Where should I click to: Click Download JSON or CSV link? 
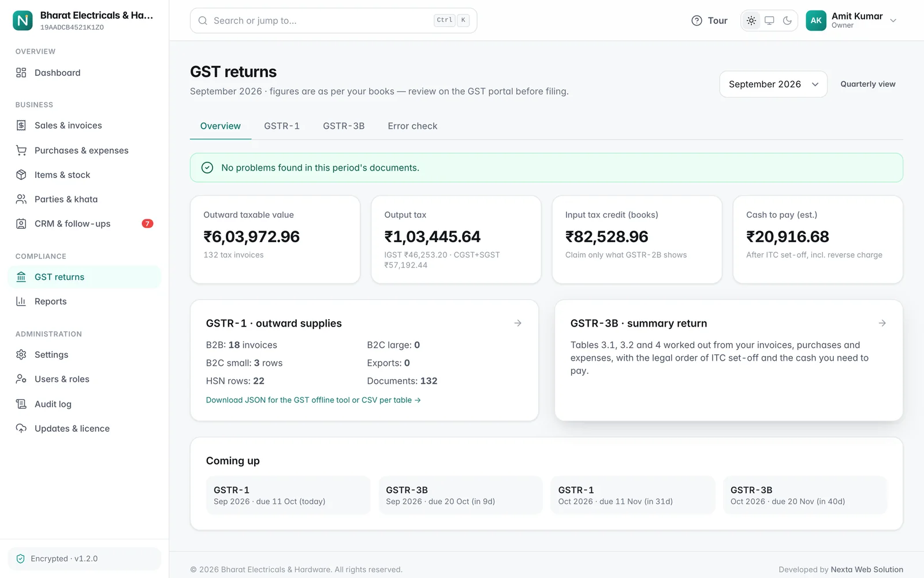313,400
